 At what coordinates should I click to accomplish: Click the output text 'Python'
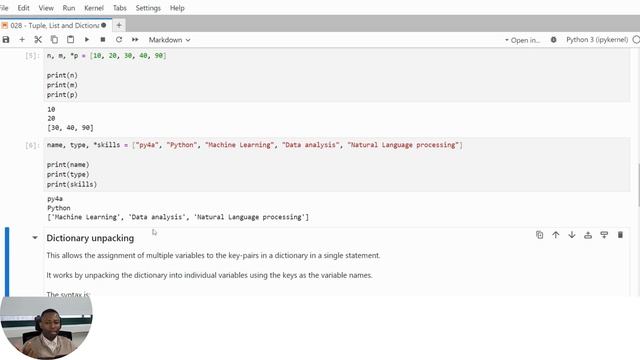[59, 208]
